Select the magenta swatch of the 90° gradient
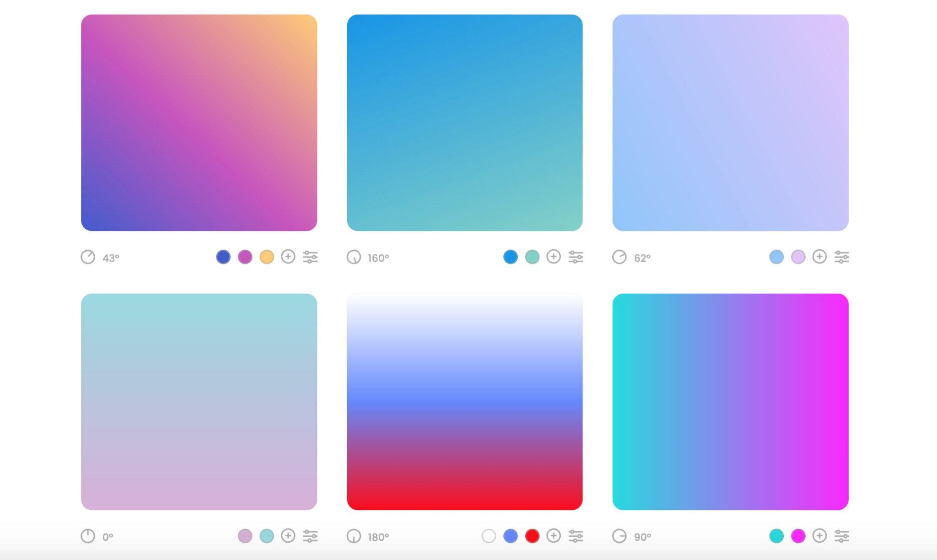Image resolution: width=937 pixels, height=560 pixels. (x=798, y=536)
